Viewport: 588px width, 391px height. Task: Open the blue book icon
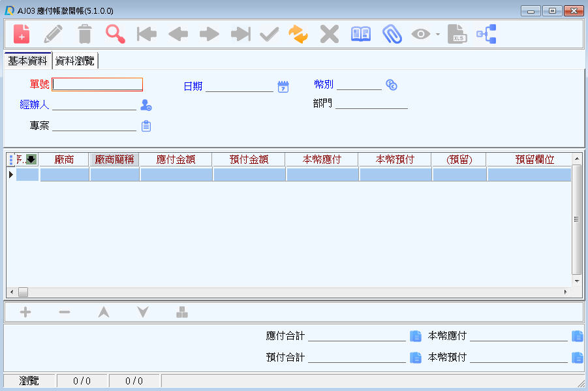[x=361, y=34]
